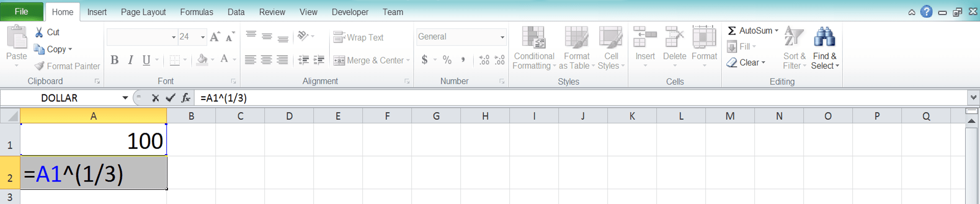Screen dimensions: 980x204
Task: Open Format as Table gallery
Action: (x=577, y=48)
